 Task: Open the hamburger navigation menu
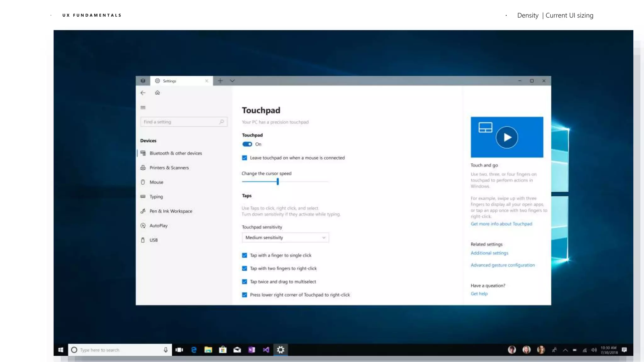pyautogui.click(x=143, y=107)
